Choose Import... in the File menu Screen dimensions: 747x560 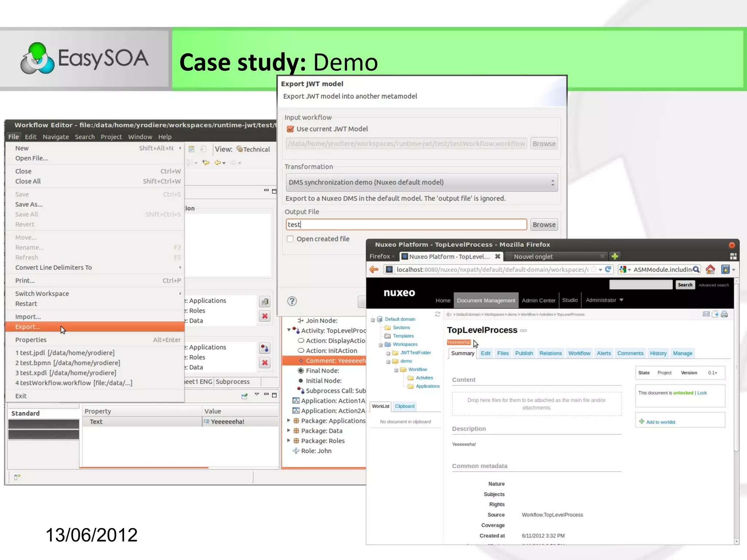click(x=95, y=316)
